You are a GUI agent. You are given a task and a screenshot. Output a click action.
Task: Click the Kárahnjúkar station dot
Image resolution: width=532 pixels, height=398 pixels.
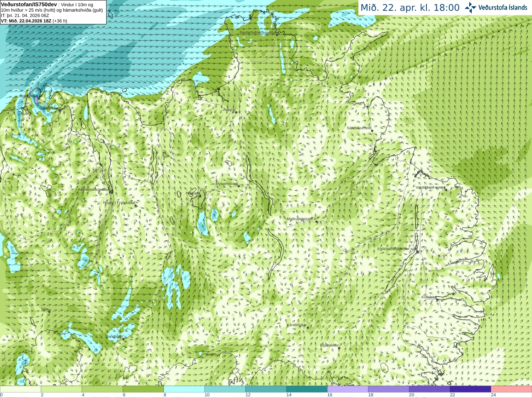coord(308,328)
